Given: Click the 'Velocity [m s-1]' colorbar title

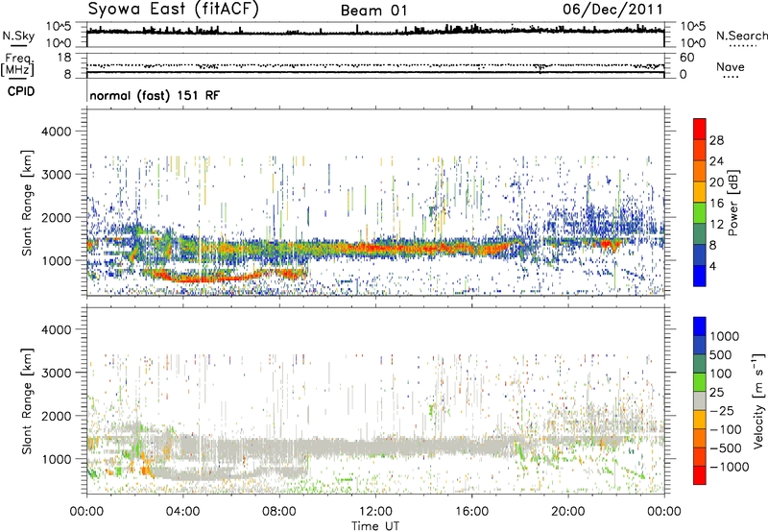Looking at the screenshot, I should (x=758, y=400).
